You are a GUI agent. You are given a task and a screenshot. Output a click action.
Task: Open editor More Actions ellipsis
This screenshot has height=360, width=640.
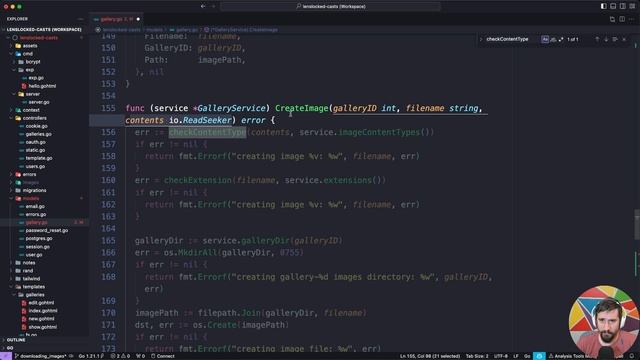tap(632, 19)
